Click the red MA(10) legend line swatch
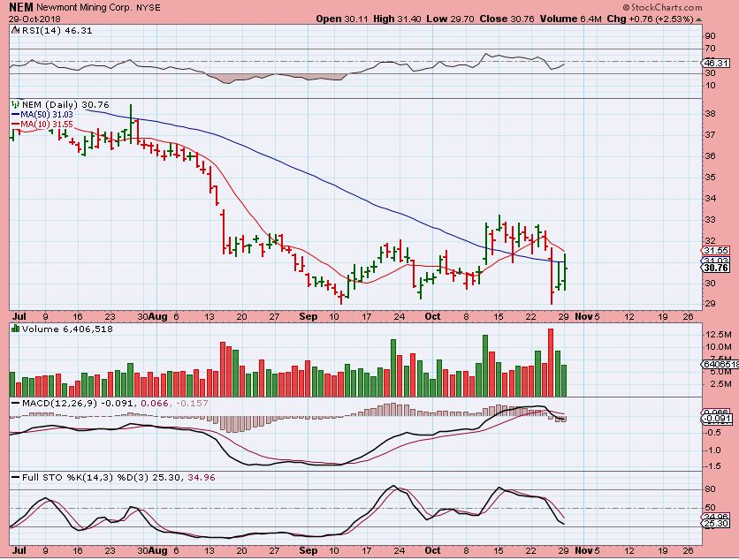The image size is (739, 560). click(x=16, y=125)
